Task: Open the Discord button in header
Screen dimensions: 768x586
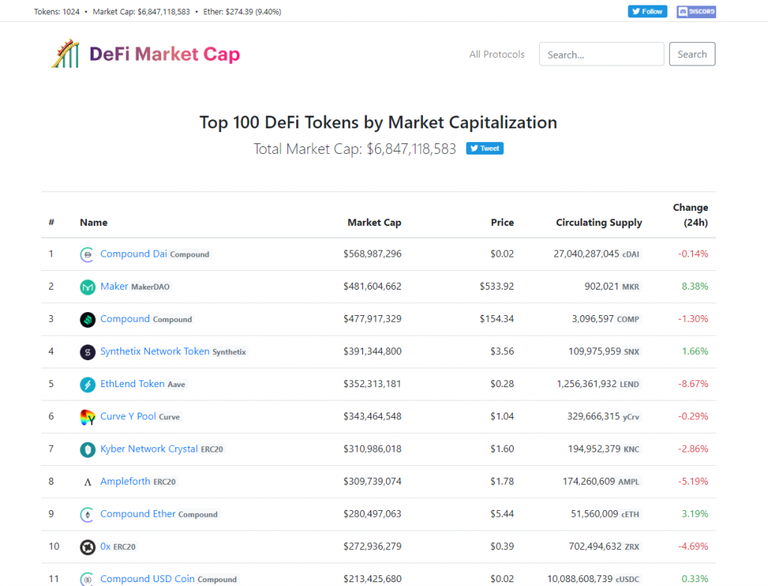Action: coord(696,11)
